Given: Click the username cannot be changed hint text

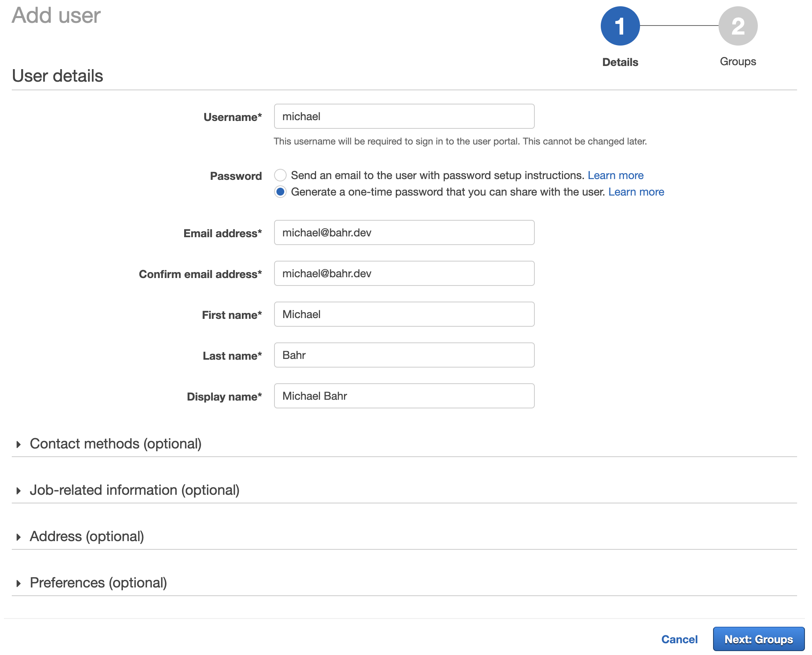Looking at the screenshot, I should pyautogui.click(x=460, y=141).
